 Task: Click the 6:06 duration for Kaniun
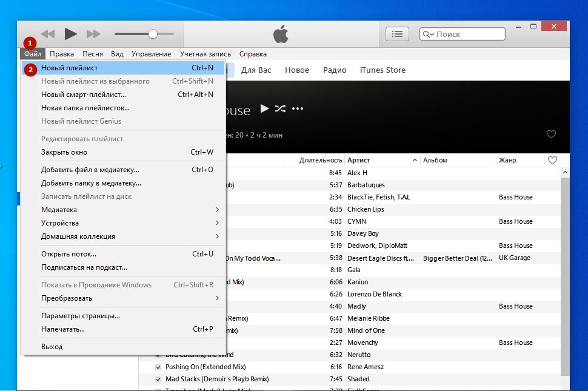[x=336, y=282]
